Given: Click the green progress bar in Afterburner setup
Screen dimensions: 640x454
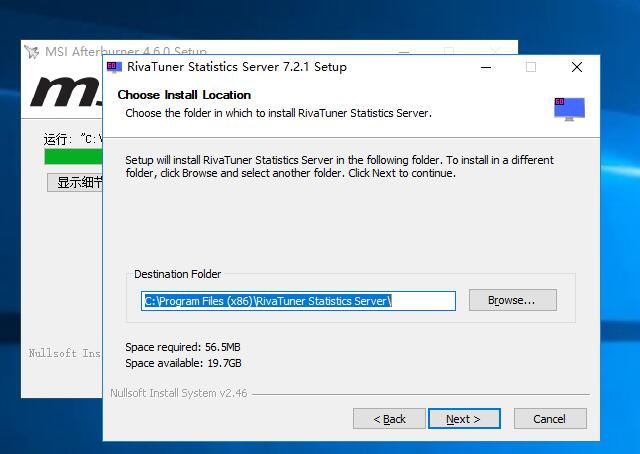Looking at the screenshot, I should [73, 156].
